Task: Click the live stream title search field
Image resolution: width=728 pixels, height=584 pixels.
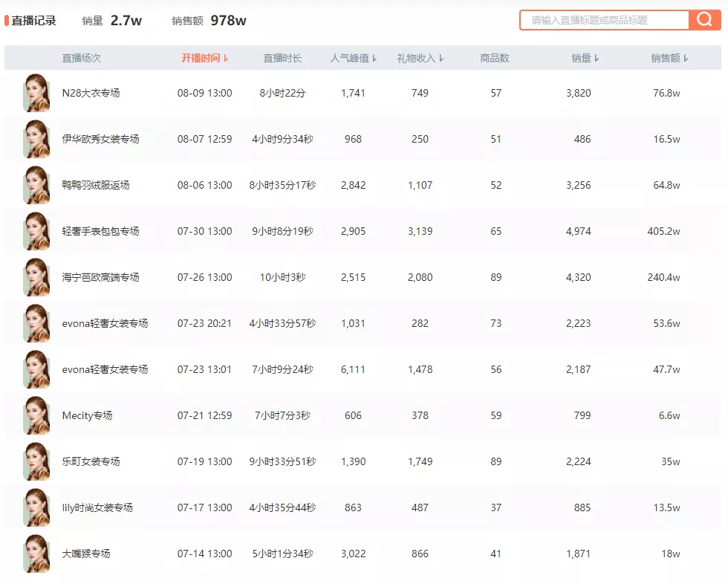Action: 605,20
